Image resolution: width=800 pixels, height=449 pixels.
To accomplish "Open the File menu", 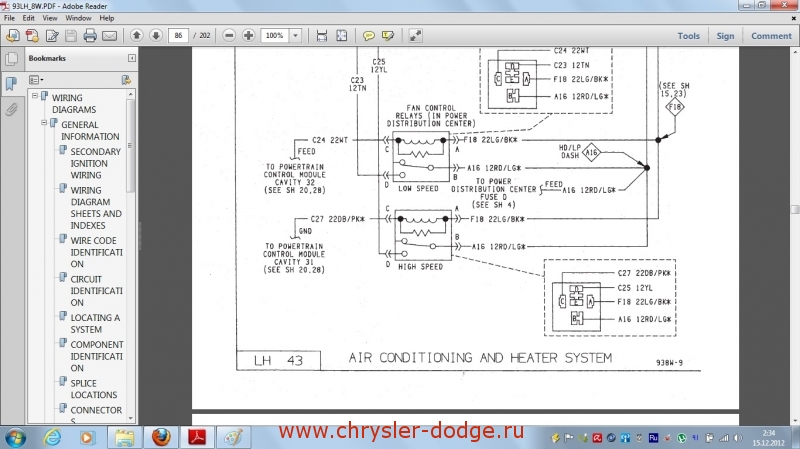I will coord(9,18).
